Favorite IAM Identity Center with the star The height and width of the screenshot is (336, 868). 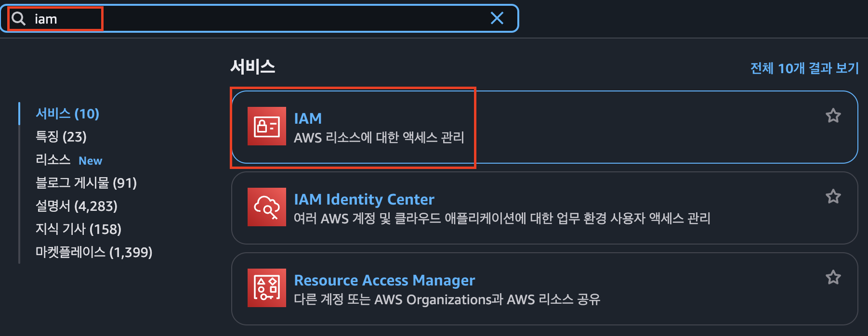(833, 196)
